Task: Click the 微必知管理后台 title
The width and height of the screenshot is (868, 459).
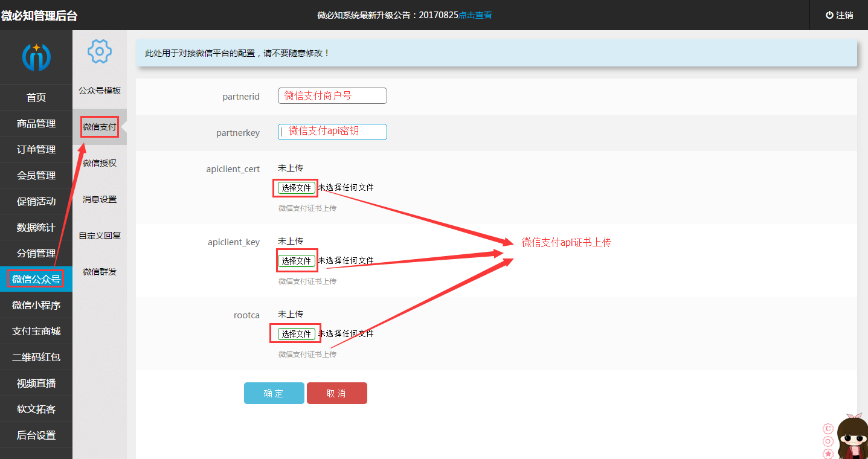Action: coord(39,16)
